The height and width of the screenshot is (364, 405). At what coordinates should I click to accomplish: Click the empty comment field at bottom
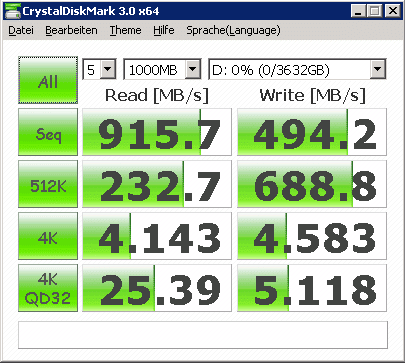[x=203, y=335]
